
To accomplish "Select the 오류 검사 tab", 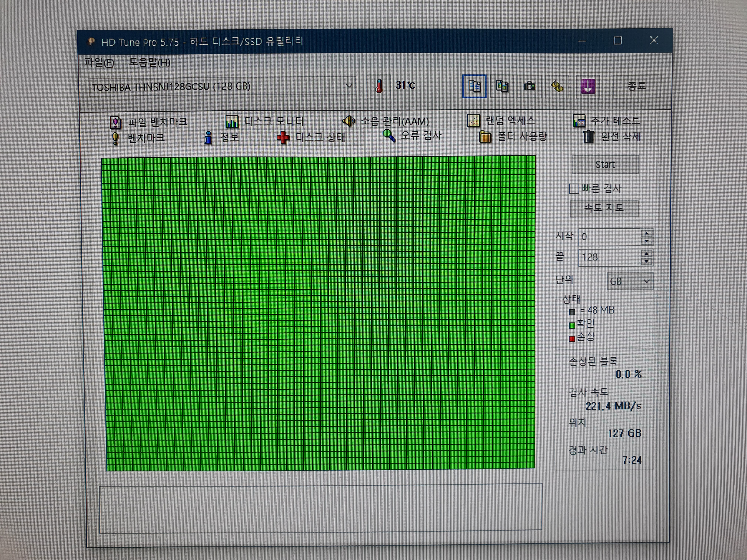I will pos(412,136).
